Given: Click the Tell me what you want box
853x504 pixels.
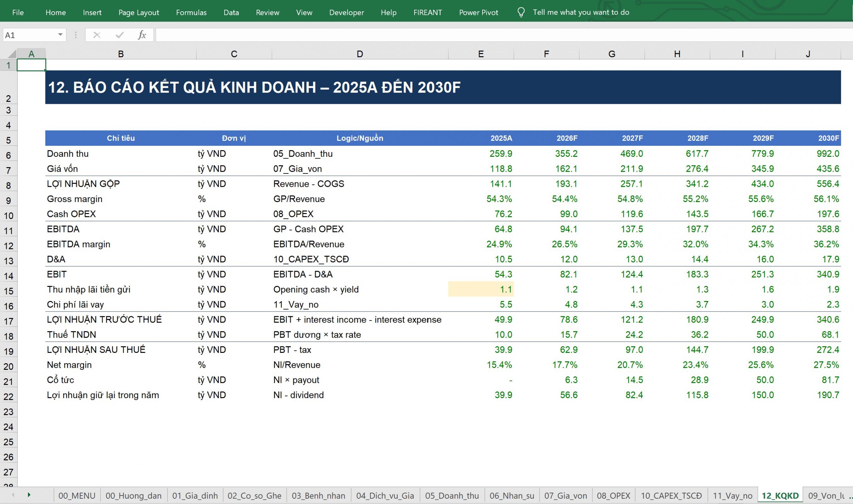Looking at the screenshot, I should pyautogui.click(x=581, y=13).
